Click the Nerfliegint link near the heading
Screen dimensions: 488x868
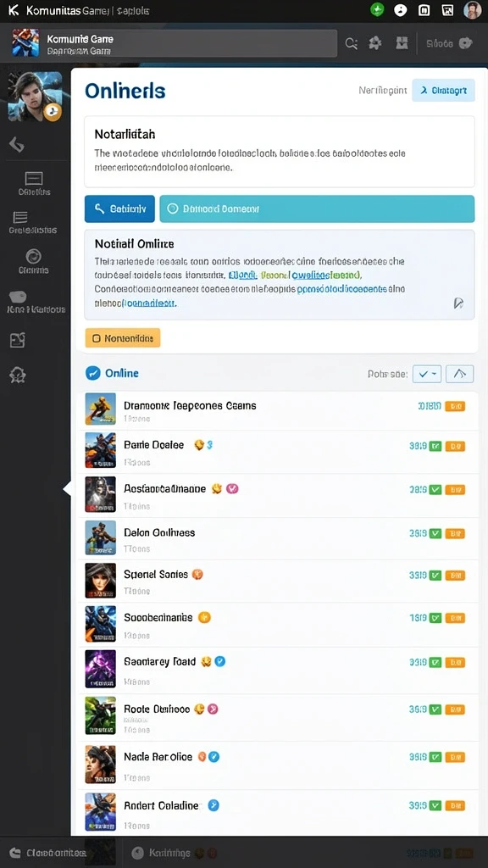tap(382, 90)
